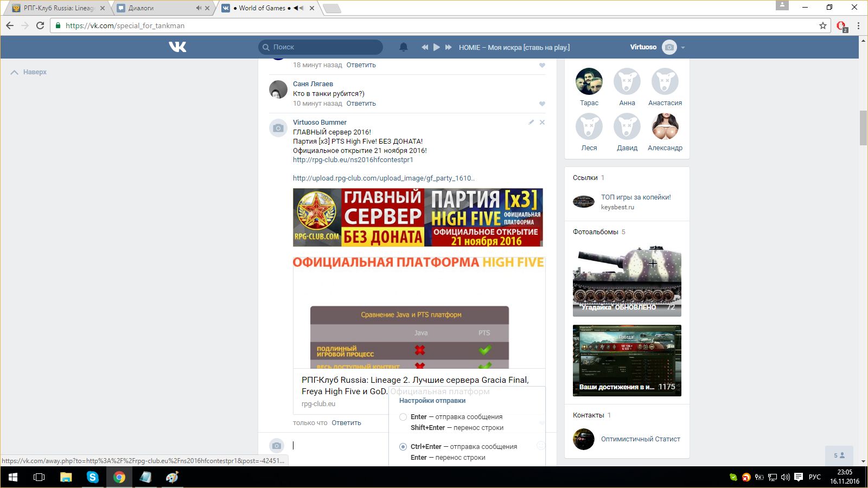Open Анна member avatar
This screenshot has width=868, height=488.
pos(627,81)
